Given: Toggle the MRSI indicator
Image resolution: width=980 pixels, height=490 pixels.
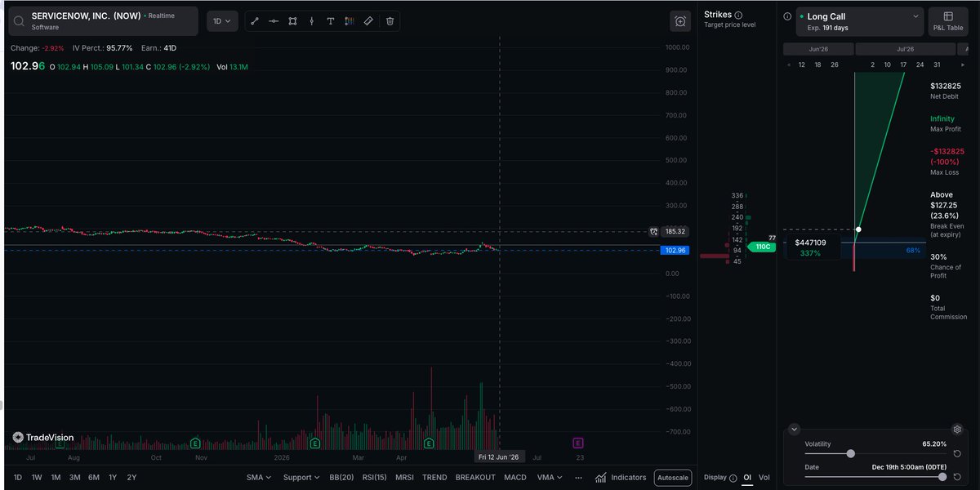Looking at the screenshot, I should [404, 477].
